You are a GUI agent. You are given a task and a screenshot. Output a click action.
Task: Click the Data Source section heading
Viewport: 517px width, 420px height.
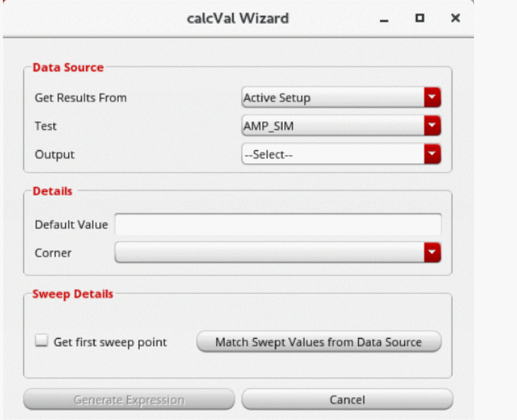coord(68,67)
